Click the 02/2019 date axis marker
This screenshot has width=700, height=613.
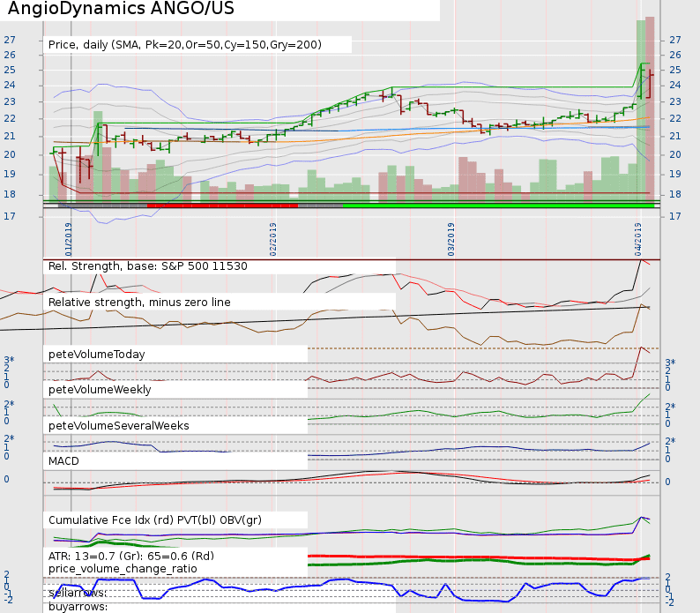pyautogui.click(x=272, y=240)
